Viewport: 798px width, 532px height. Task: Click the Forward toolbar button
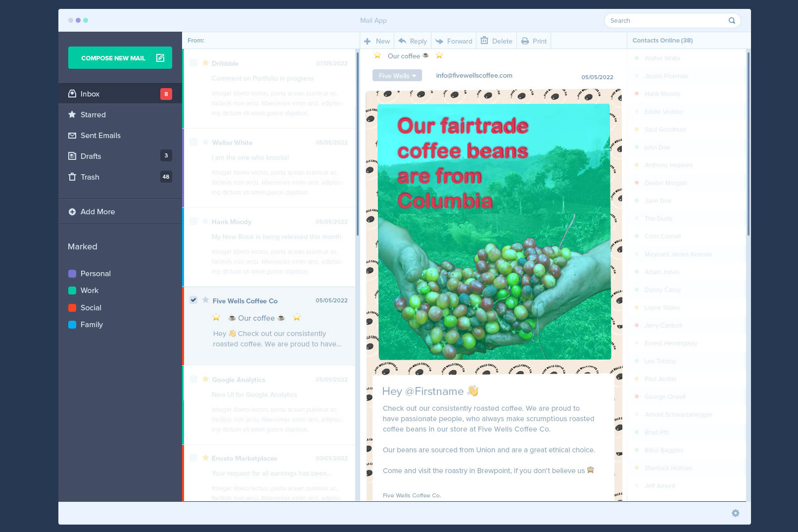(454, 41)
